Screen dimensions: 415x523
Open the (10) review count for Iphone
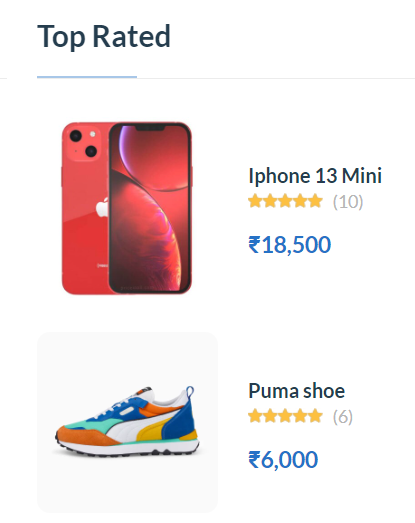pos(348,201)
